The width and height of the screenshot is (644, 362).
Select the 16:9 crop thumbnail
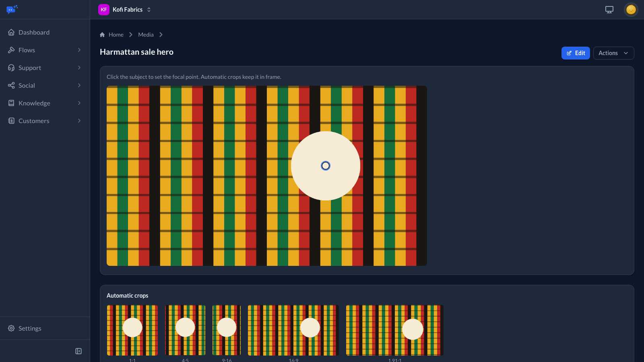(x=293, y=330)
